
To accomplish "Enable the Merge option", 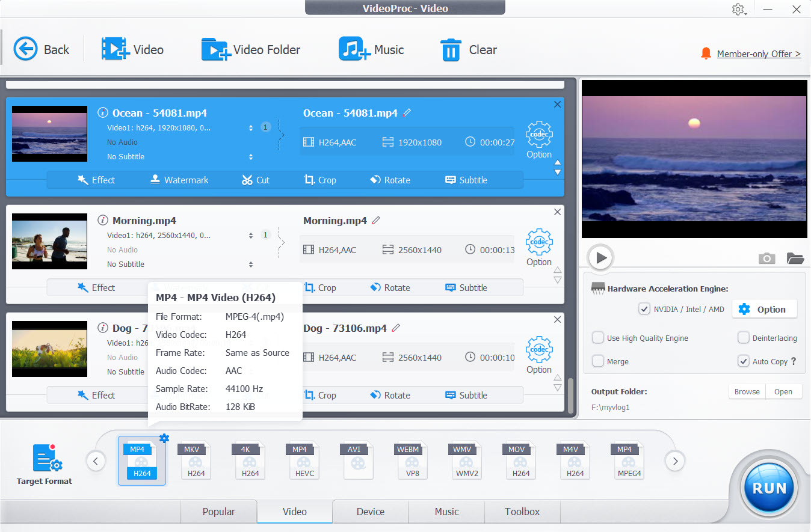I will coord(598,361).
